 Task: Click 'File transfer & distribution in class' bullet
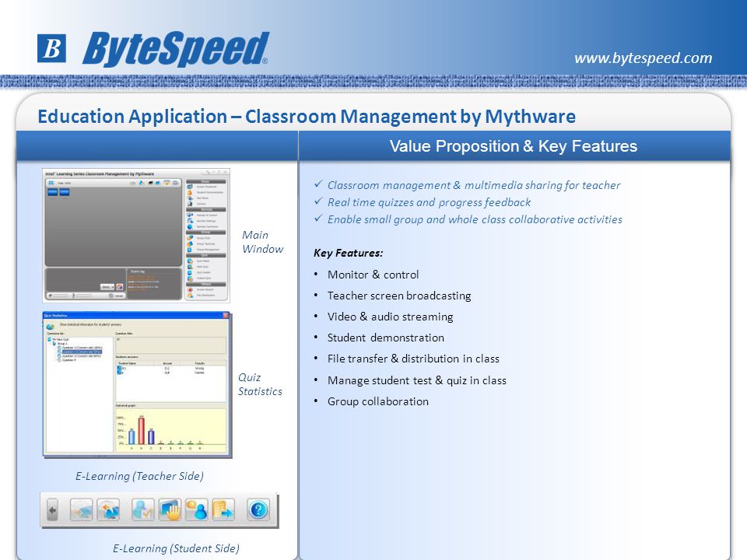[x=413, y=359]
